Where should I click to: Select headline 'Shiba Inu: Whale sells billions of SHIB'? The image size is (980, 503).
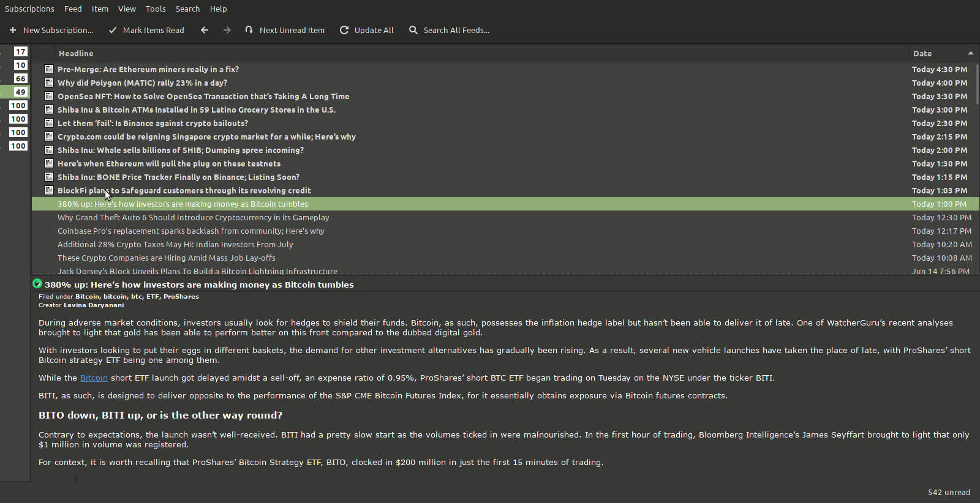pyautogui.click(x=181, y=150)
